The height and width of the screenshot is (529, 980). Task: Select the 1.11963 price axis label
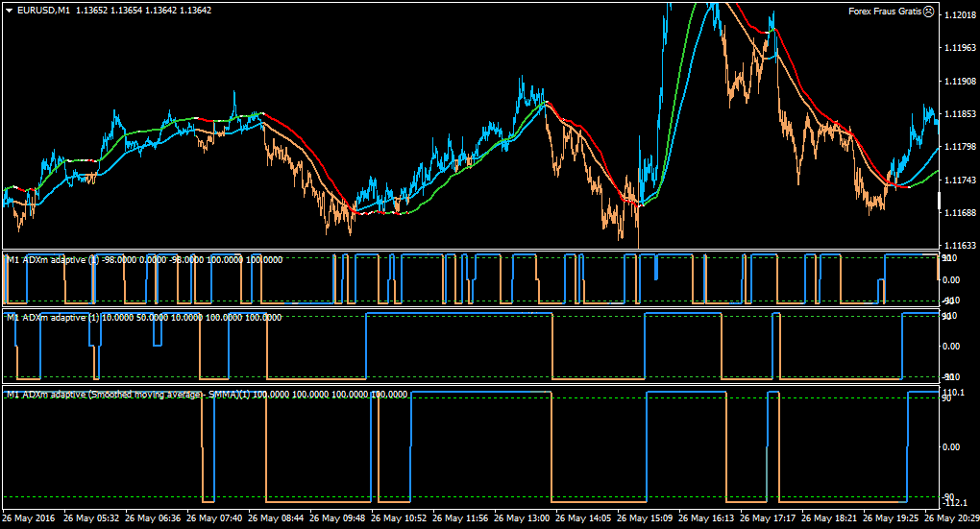tap(959, 47)
